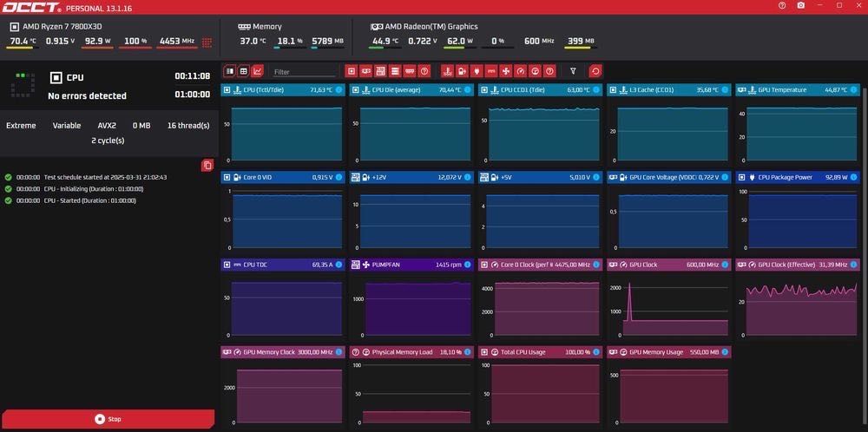The image size is (868, 432).
Task: Open info for CPU Die (average) graph
Action: pos(467,89)
